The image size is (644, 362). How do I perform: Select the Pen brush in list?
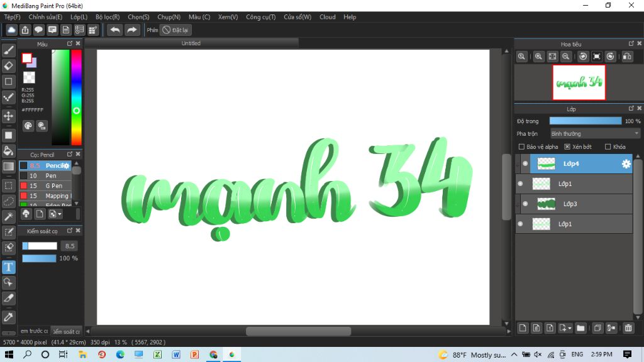point(45,176)
